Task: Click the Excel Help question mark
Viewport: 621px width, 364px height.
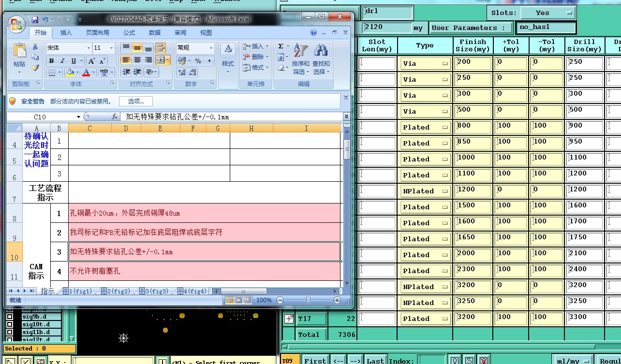Action: [x=313, y=33]
